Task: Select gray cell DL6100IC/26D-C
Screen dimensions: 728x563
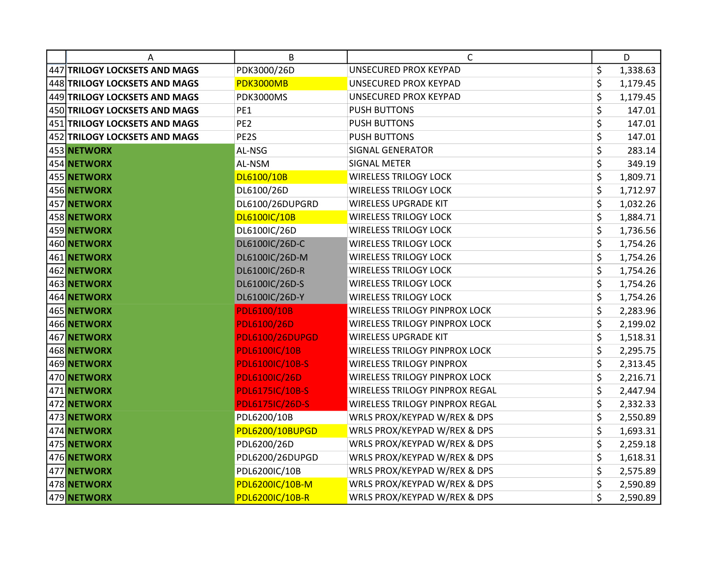Action: click(291, 244)
